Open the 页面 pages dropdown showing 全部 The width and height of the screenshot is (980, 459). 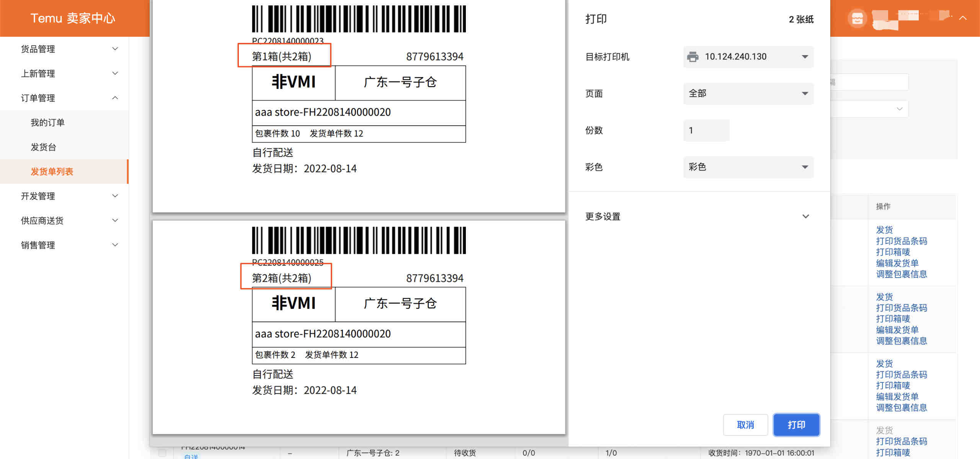(748, 93)
